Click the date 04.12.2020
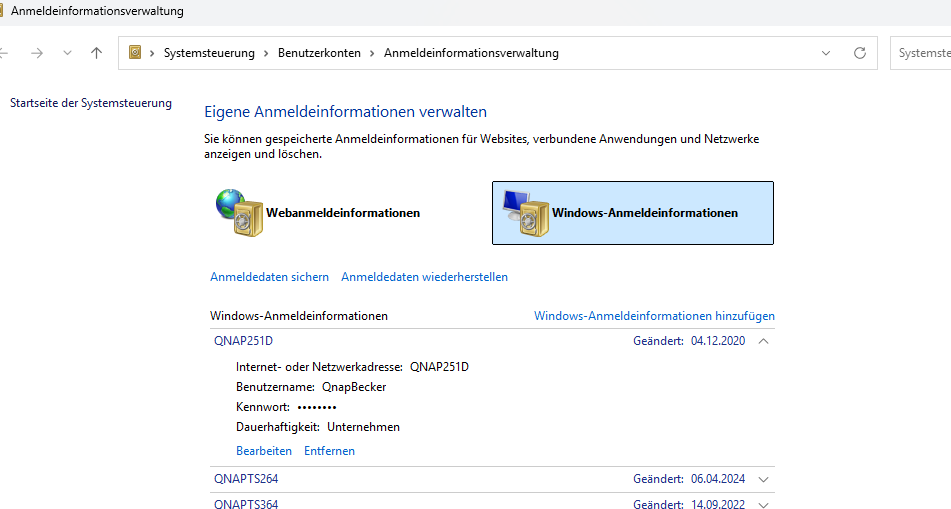Screen dimensions: 951x509 718,341
